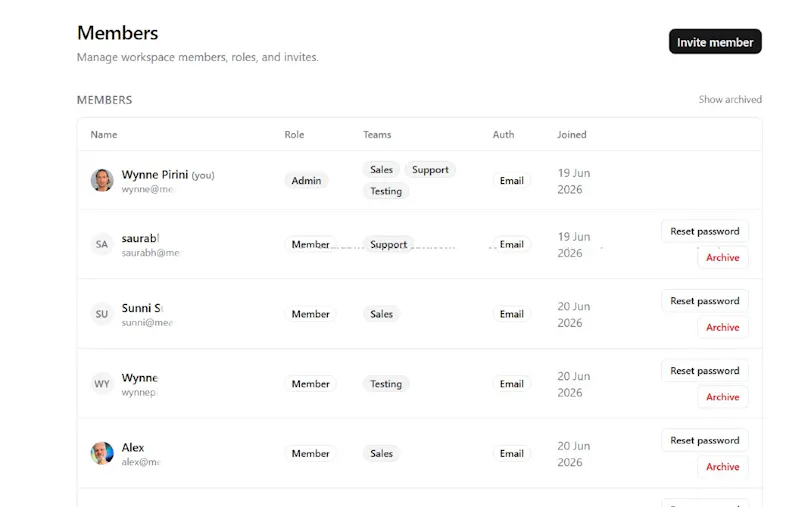Screen dimensions: 800x507
Task: Click the SA initials avatar
Action: (102, 244)
